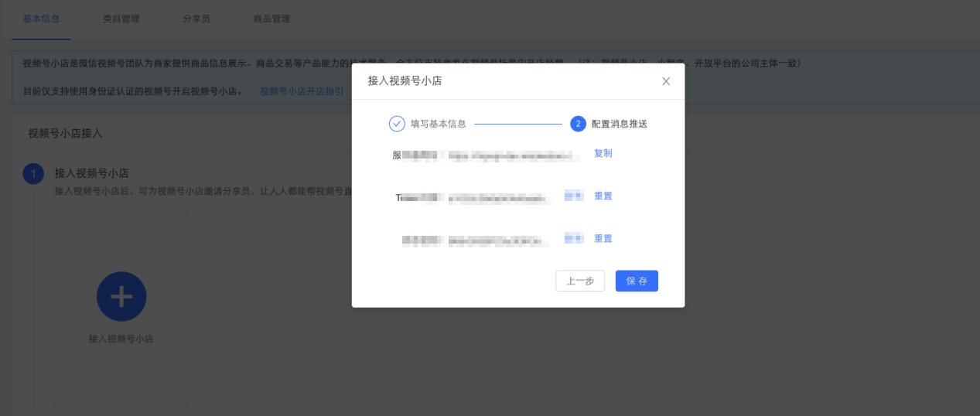This screenshot has width=980, height=416.
Task: Go to the 商品管理 tab
Action: click(x=272, y=19)
